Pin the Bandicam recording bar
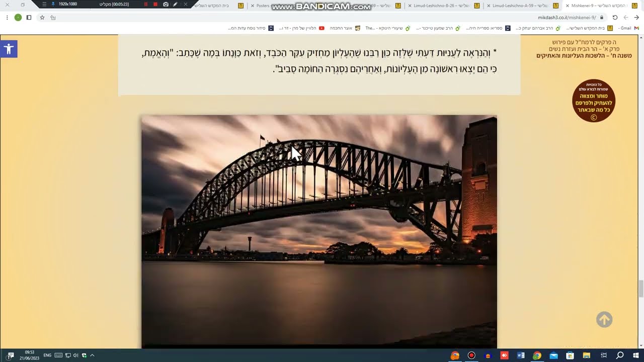 tap(53, 4)
